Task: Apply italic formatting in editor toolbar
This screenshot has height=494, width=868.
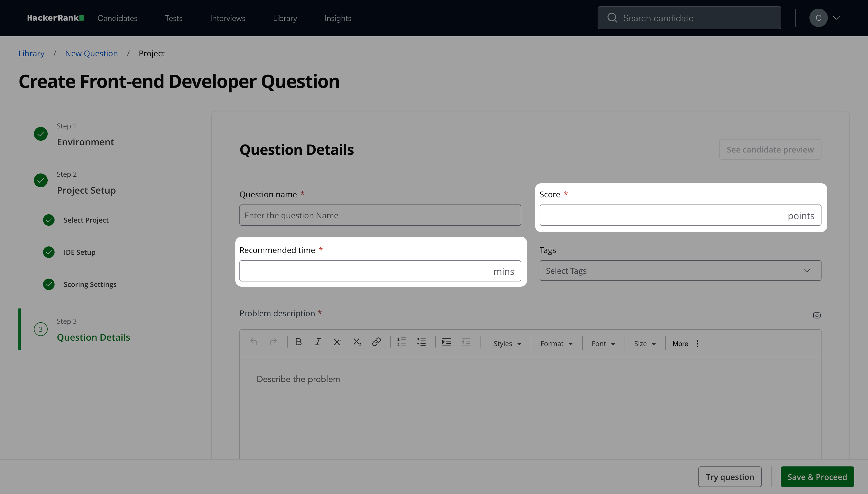Action: (318, 342)
